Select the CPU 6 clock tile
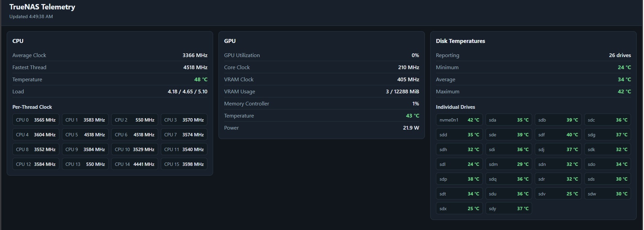Viewport: 644px width, 230px height. coord(135,135)
